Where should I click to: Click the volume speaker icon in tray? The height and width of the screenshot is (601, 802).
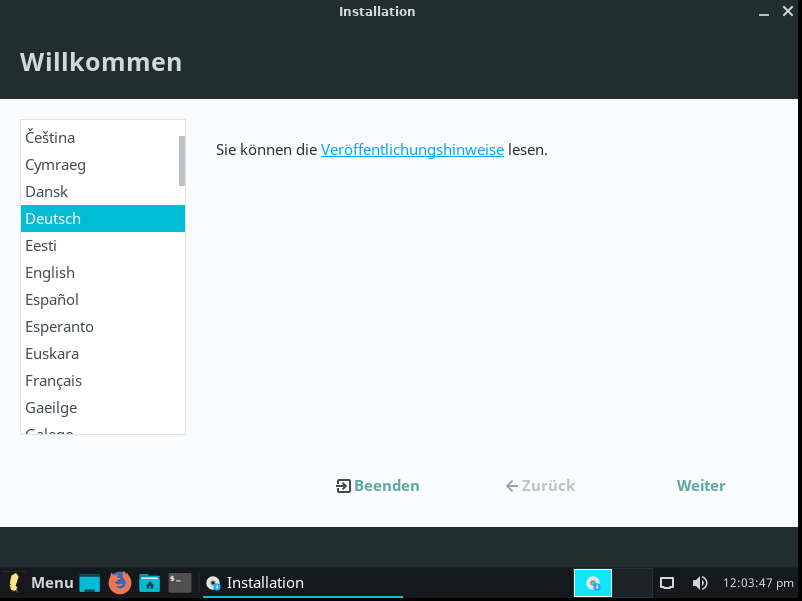point(700,583)
